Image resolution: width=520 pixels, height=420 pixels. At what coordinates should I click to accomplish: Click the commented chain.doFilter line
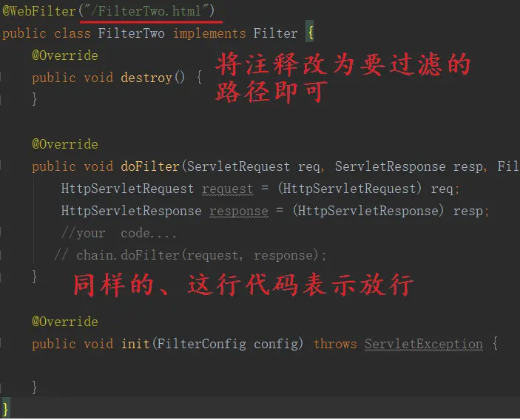pos(190,255)
